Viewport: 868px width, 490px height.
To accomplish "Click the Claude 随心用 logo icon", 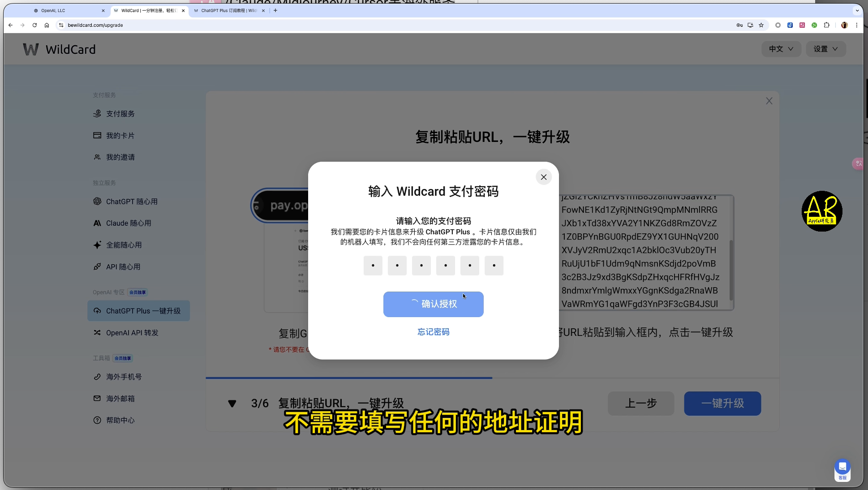I will coord(97,223).
